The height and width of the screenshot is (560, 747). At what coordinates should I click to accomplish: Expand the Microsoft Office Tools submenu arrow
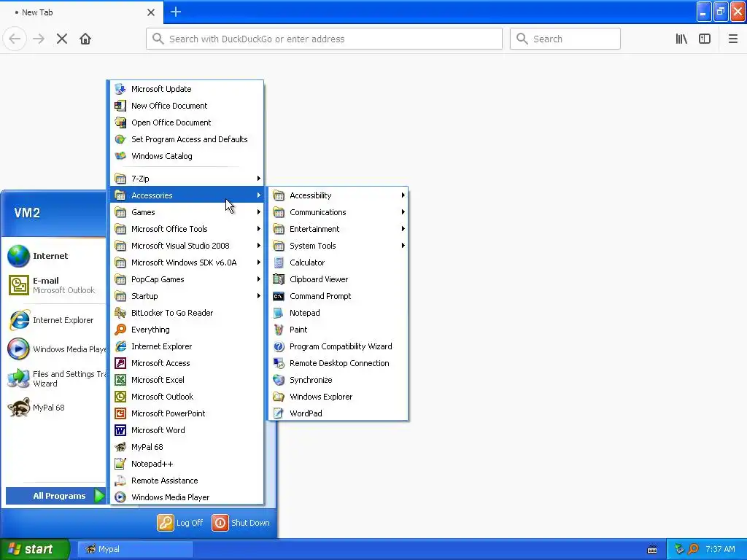[259, 229]
